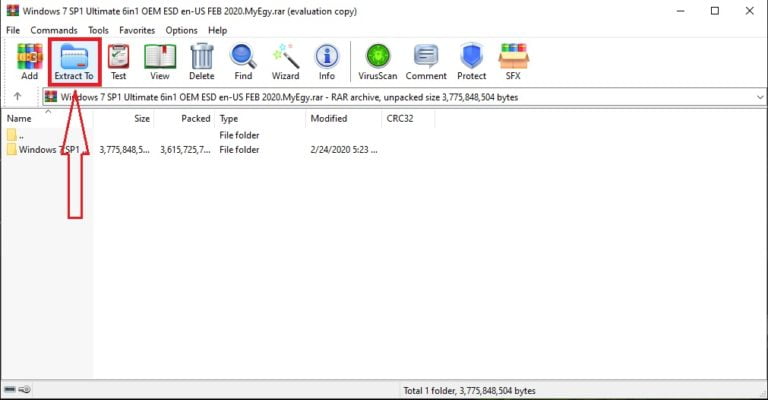
Task: Click the Extract To toolbar icon
Action: tap(74, 62)
